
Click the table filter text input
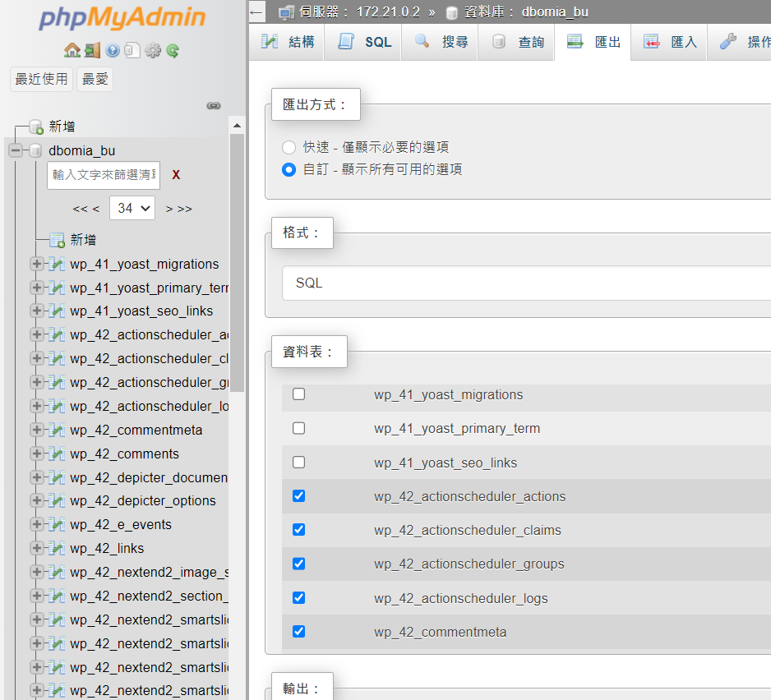(104, 175)
